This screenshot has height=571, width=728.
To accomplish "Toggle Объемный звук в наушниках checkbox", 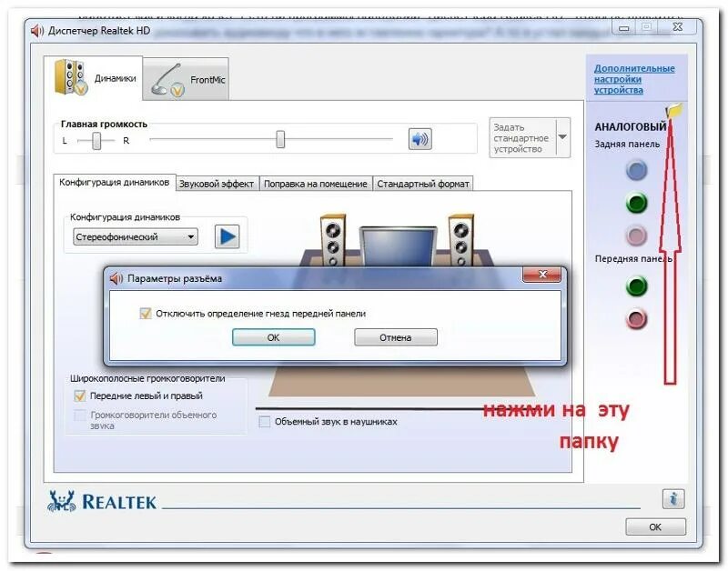I will click(265, 422).
